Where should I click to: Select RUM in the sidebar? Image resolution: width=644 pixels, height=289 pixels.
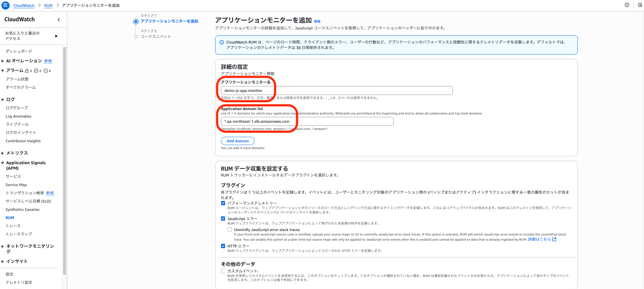[10, 218]
